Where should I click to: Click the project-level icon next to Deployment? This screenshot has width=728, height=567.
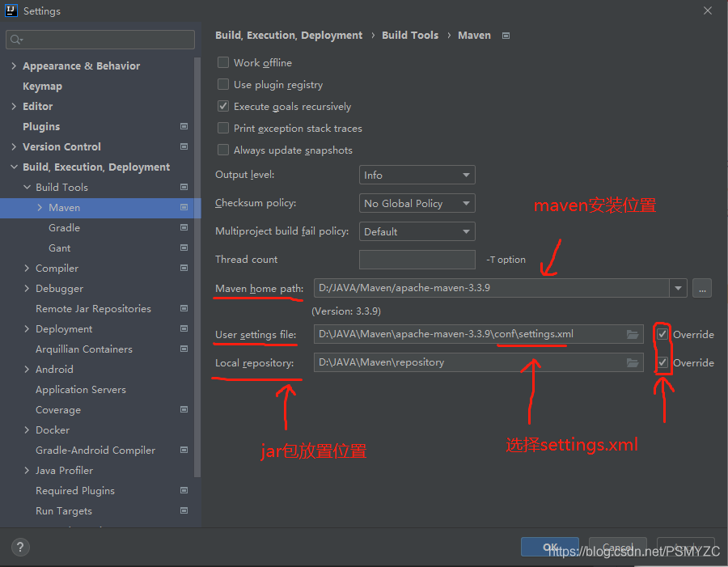pos(184,328)
